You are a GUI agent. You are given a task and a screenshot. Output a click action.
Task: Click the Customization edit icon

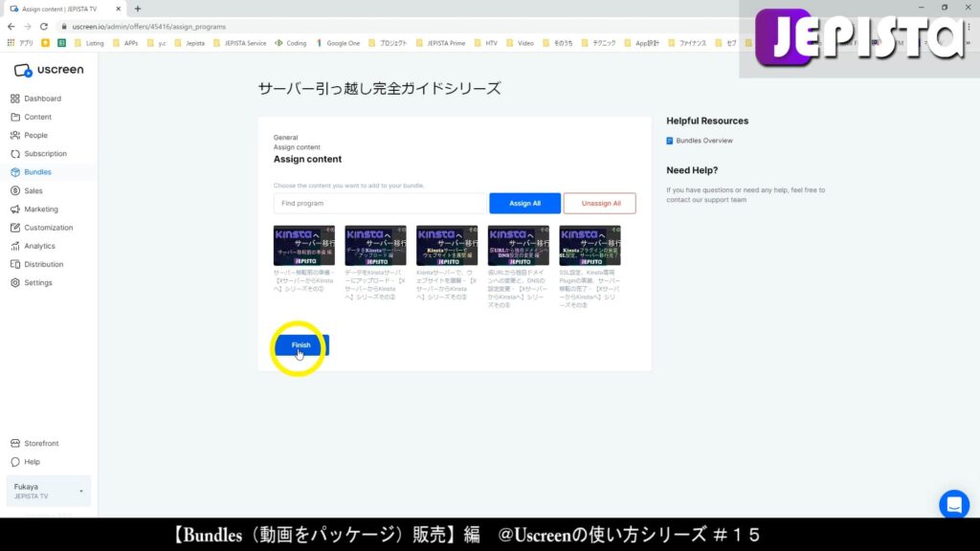click(15, 228)
